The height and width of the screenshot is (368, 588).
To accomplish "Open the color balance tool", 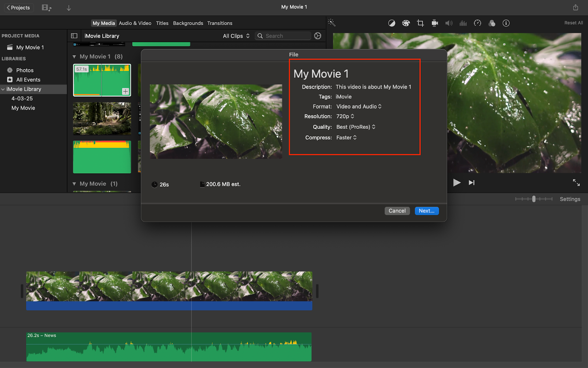I will [392, 23].
